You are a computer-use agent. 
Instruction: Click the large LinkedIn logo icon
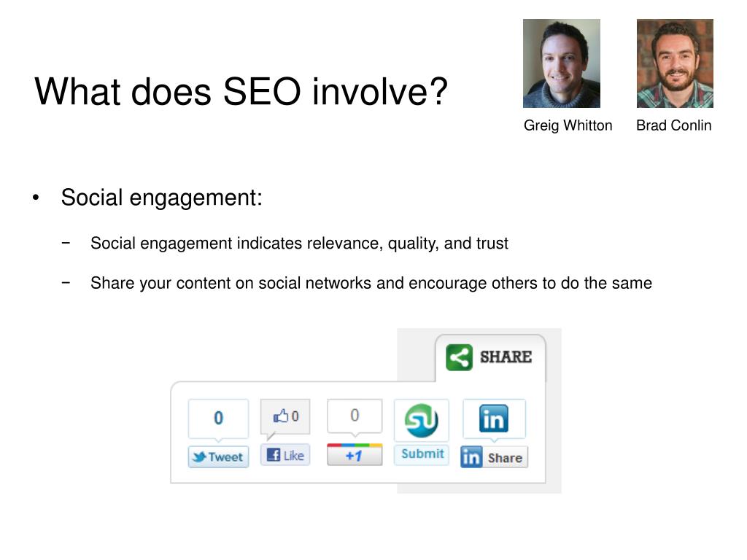point(494,419)
